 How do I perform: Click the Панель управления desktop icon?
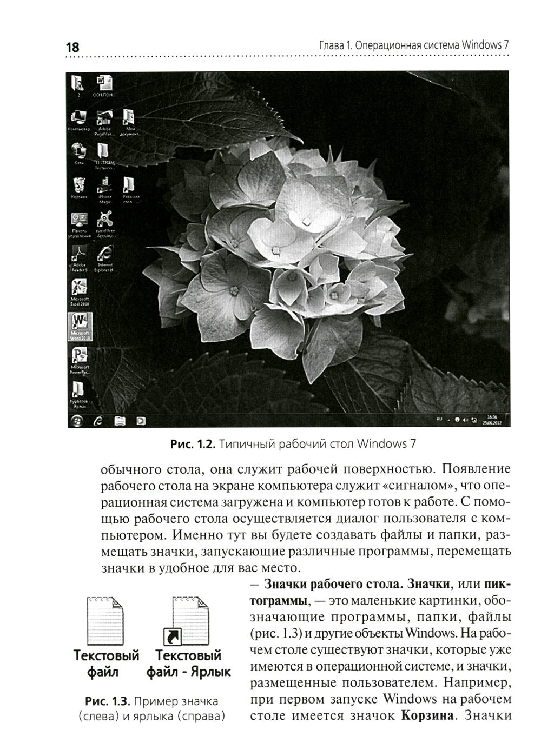(x=80, y=221)
